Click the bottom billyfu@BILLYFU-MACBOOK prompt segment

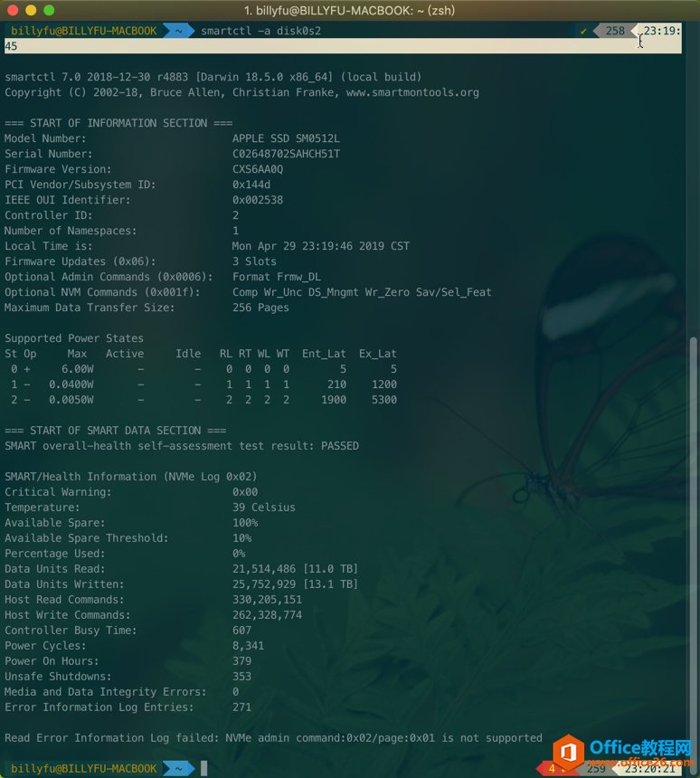tap(83, 769)
